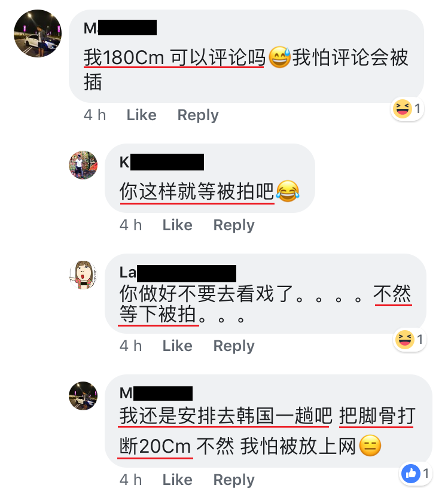The image size is (448, 491).
Task: Reply to the 180Cm comment
Action: (x=198, y=115)
